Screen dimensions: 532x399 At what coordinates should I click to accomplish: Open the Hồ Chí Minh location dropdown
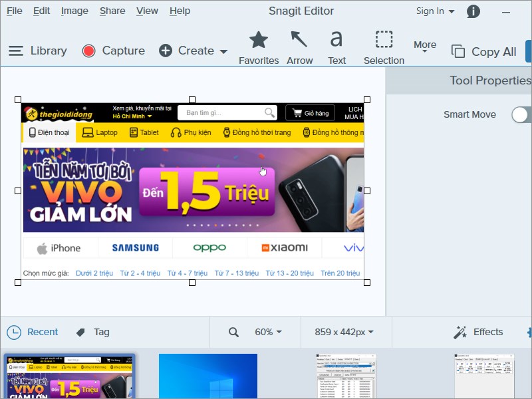click(132, 116)
